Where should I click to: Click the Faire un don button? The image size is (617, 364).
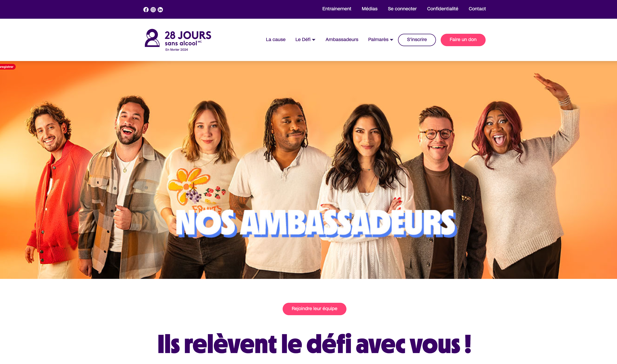pos(463,40)
